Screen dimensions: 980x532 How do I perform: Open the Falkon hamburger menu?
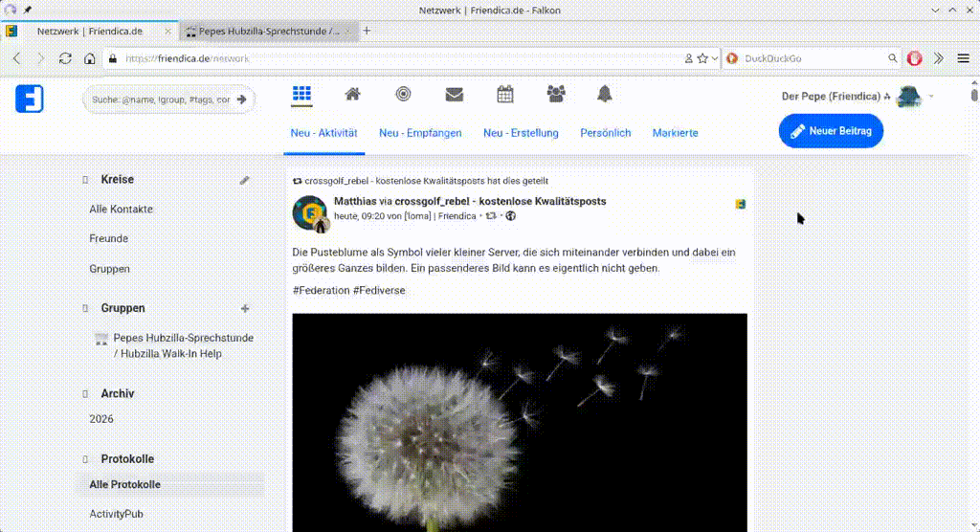click(x=963, y=58)
